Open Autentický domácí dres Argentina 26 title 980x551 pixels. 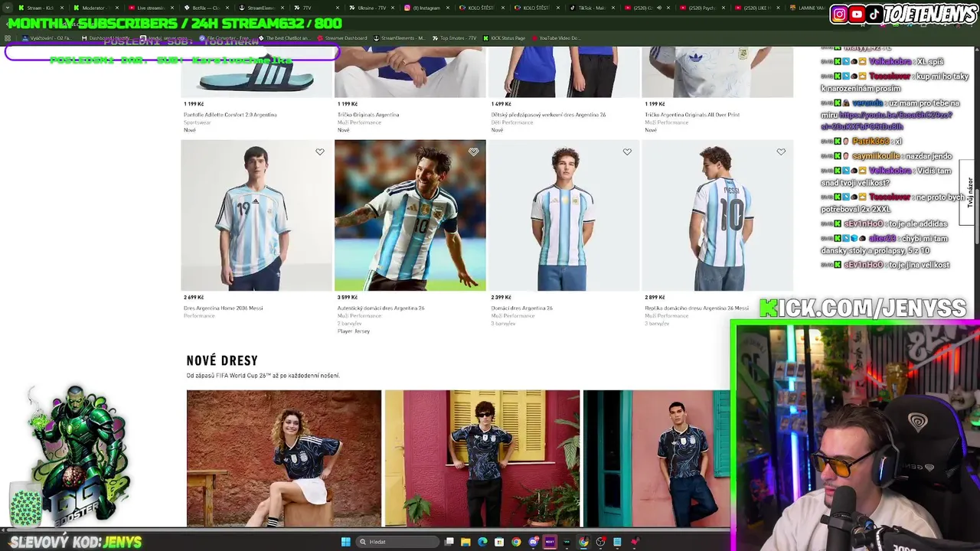click(x=381, y=308)
